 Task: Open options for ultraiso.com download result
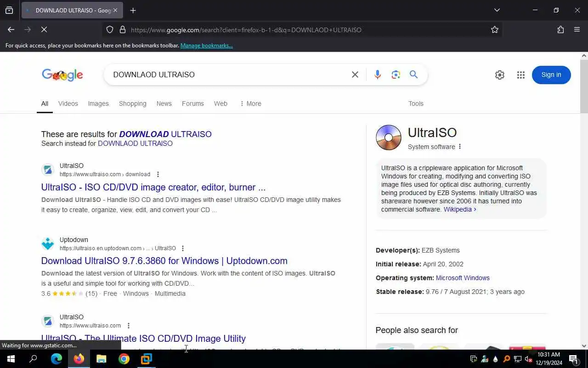coord(158,174)
